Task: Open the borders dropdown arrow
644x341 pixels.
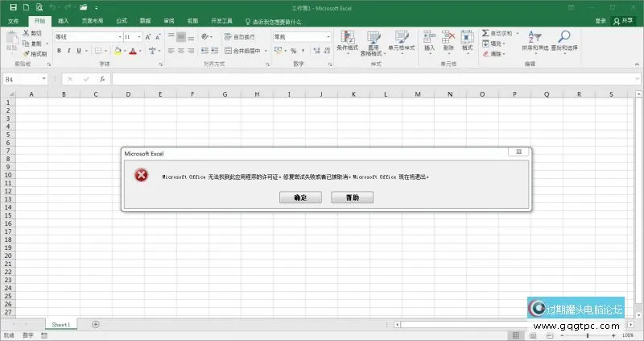Action: (x=105, y=51)
